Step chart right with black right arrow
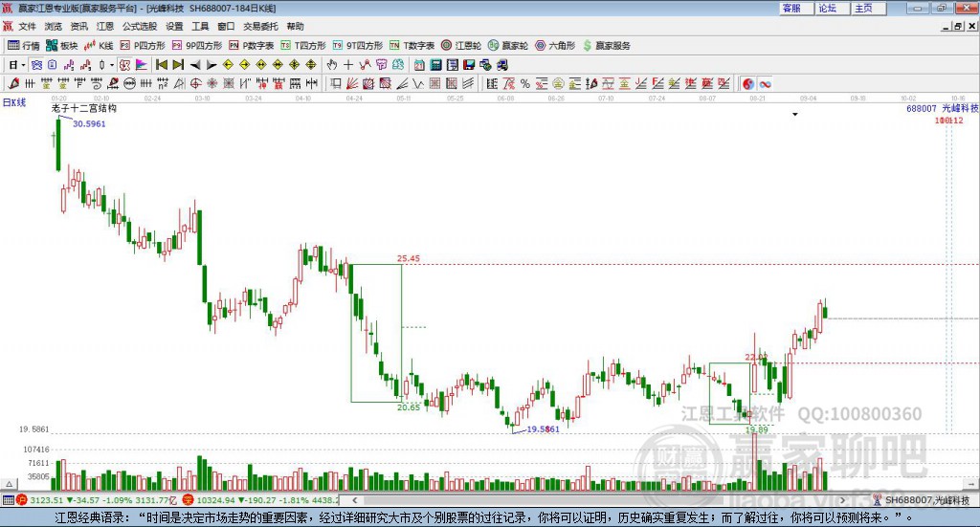Screen dimensions: 980x527 212,65
